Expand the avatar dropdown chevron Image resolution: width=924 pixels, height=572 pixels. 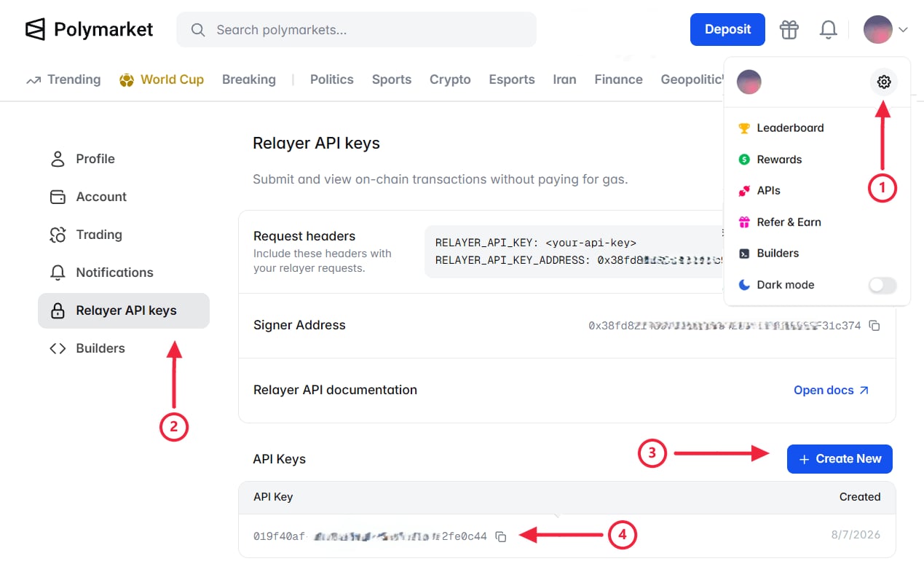pyautogui.click(x=903, y=30)
